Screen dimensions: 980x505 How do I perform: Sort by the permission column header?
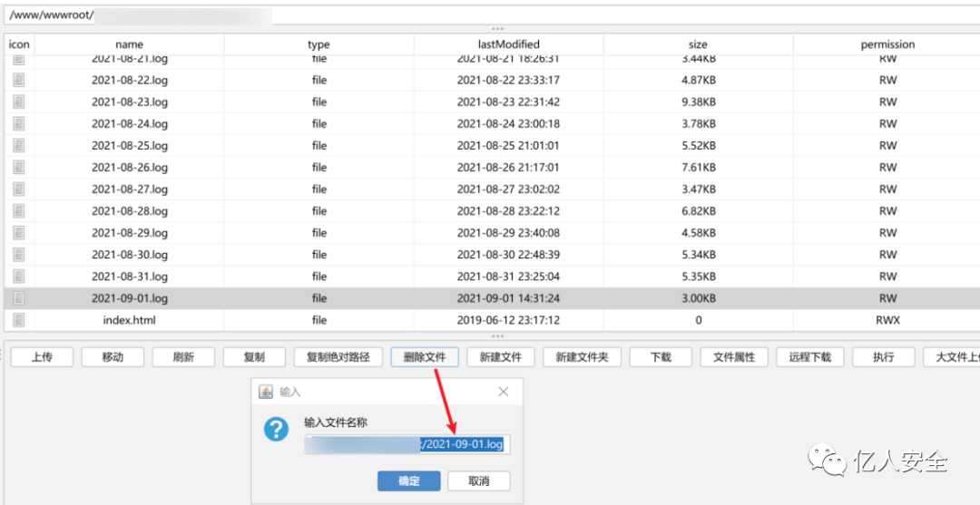click(x=887, y=44)
